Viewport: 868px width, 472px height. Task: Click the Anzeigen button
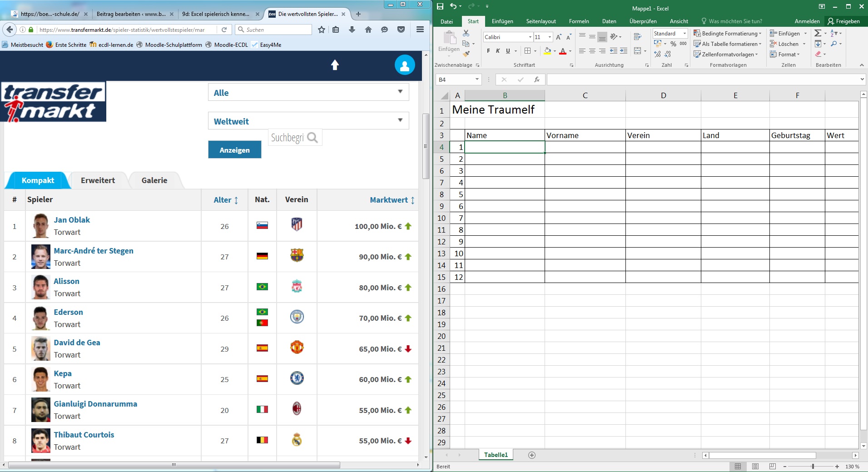click(x=235, y=150)
